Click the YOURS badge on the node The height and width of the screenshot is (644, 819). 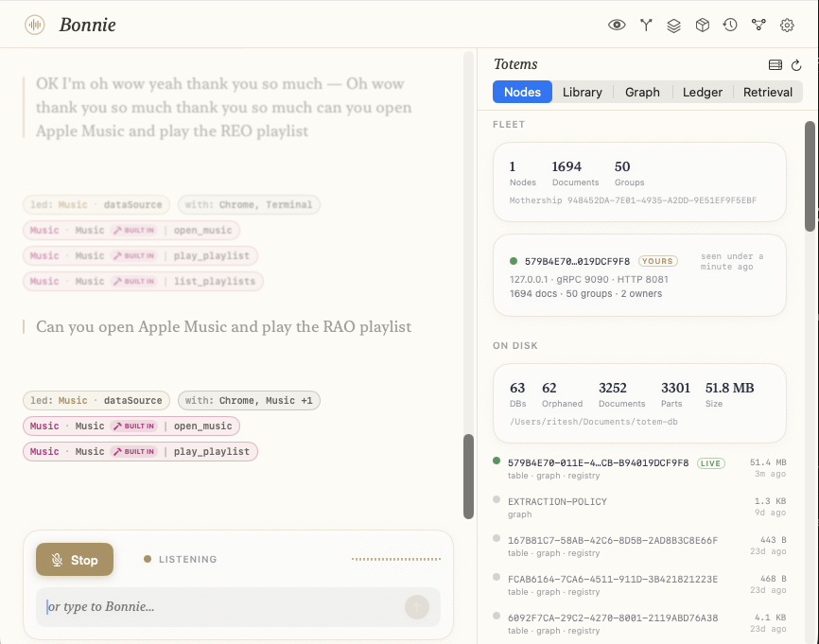[657, 261]
